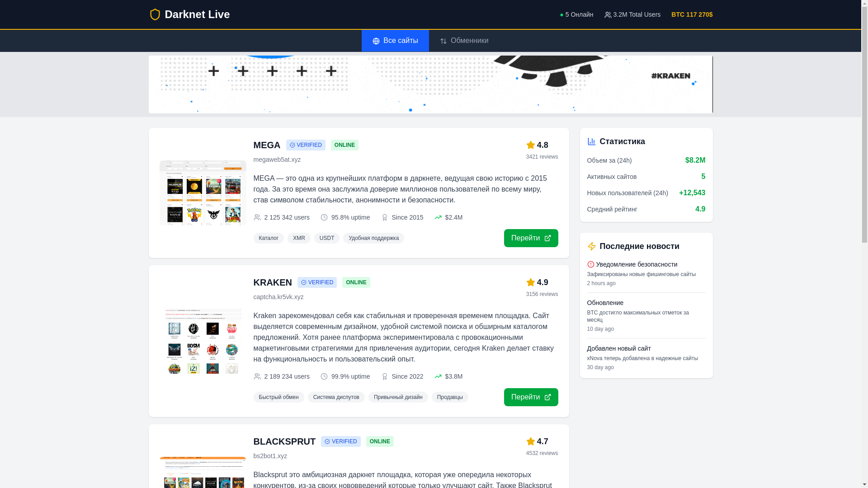The width and height of the screenshot is (868, 488).
Task: Click the 3156 reviews text
Action: [542, 294]
